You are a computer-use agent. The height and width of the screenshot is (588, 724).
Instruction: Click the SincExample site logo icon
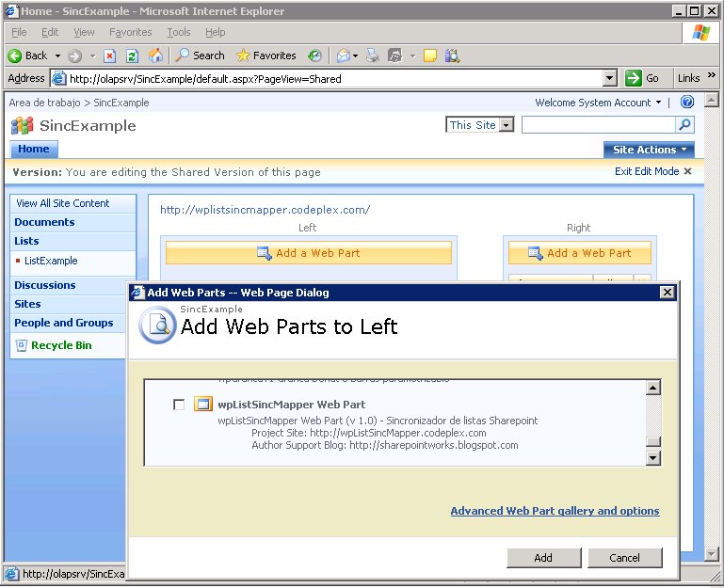coord(23,125)
